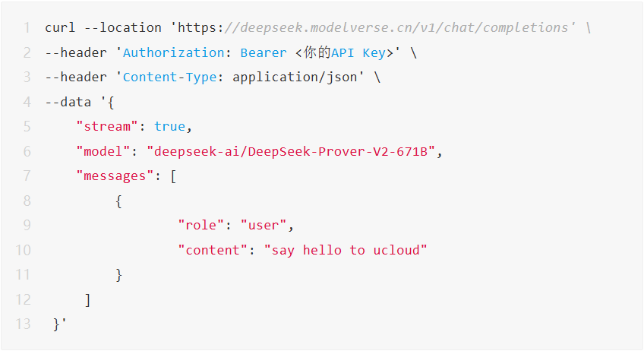Click the Bearer token word
The height and width of the screenshot is (351, 644).
point(264,52)
